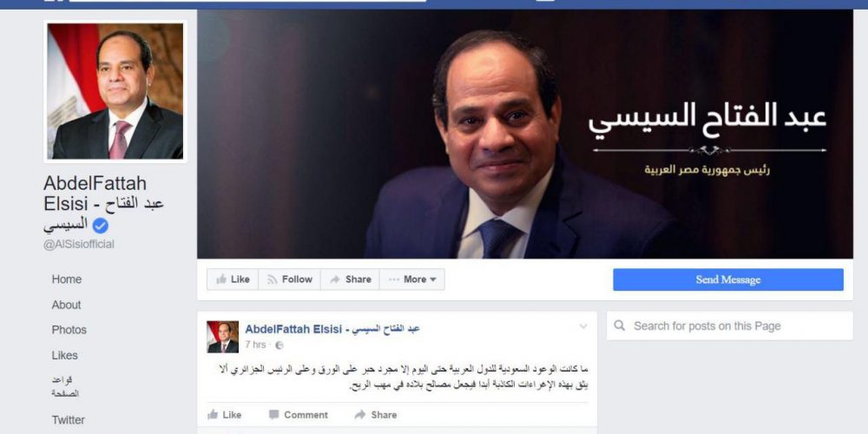Open the About sidebar section
Image resolution: width=868 pixels, height=434 pixels.
point(67,305)
